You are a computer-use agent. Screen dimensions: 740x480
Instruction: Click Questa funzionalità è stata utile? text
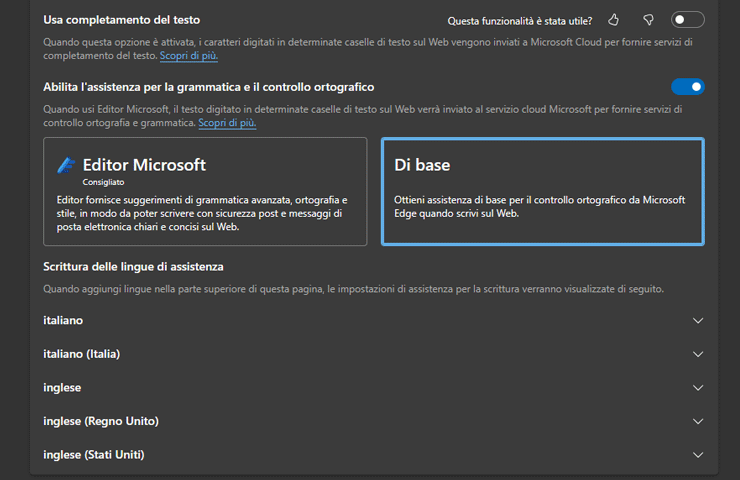click(520, 21)
